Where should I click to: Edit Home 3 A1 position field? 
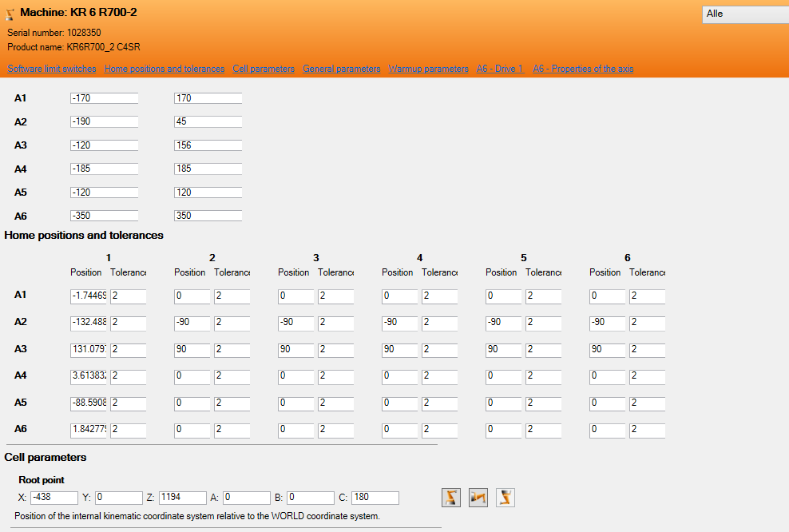[295, 296]
